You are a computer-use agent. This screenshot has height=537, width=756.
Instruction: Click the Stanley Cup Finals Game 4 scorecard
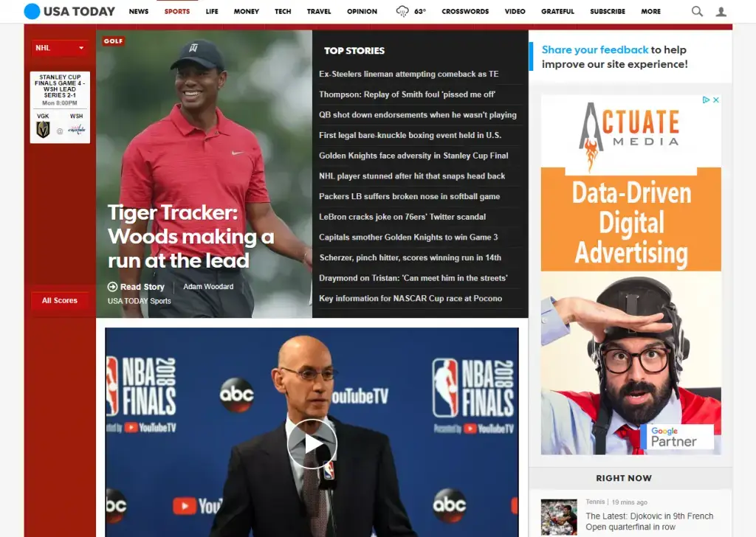coord(60,108)
